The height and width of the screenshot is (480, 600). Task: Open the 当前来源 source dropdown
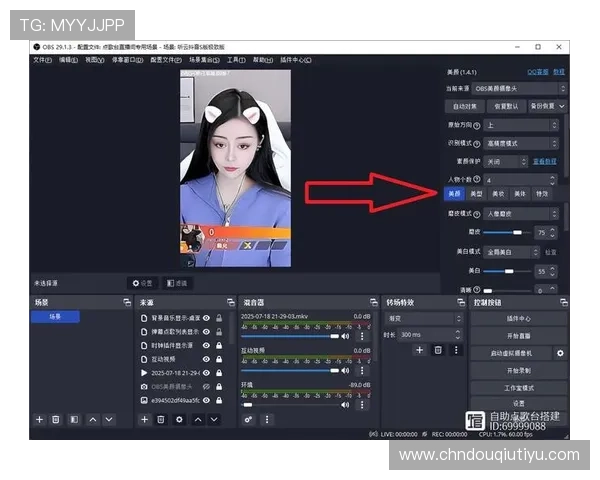click(x=519, y=89)
